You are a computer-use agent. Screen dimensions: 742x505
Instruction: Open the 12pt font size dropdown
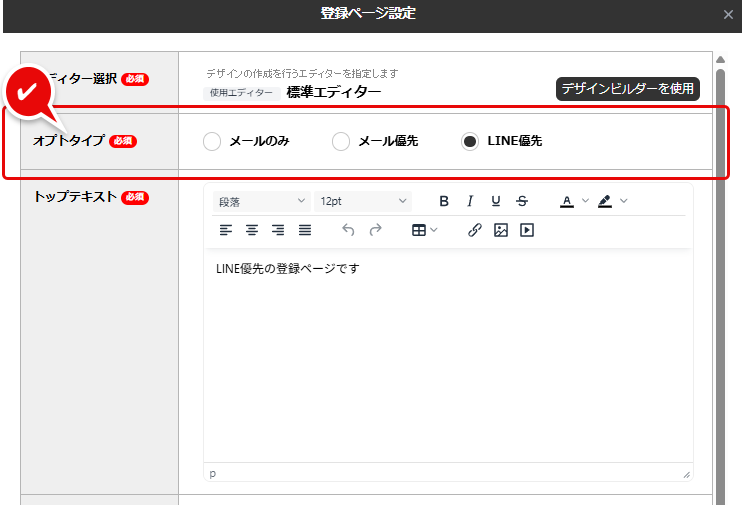pyautogui.click(x=363, y=202)
